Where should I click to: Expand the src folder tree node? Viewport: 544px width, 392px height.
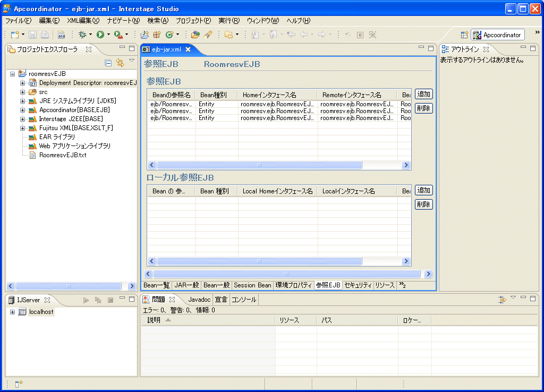click(22, 92)
